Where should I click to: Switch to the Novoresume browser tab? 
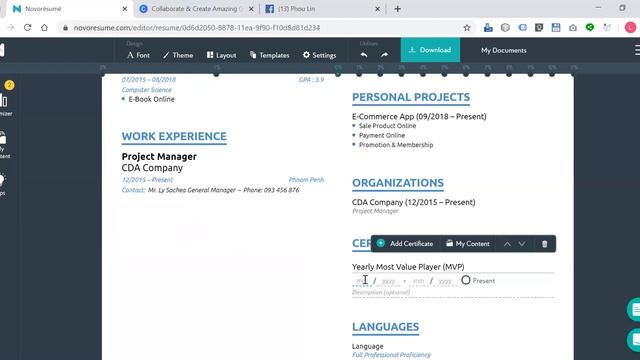tap(68, 9)
